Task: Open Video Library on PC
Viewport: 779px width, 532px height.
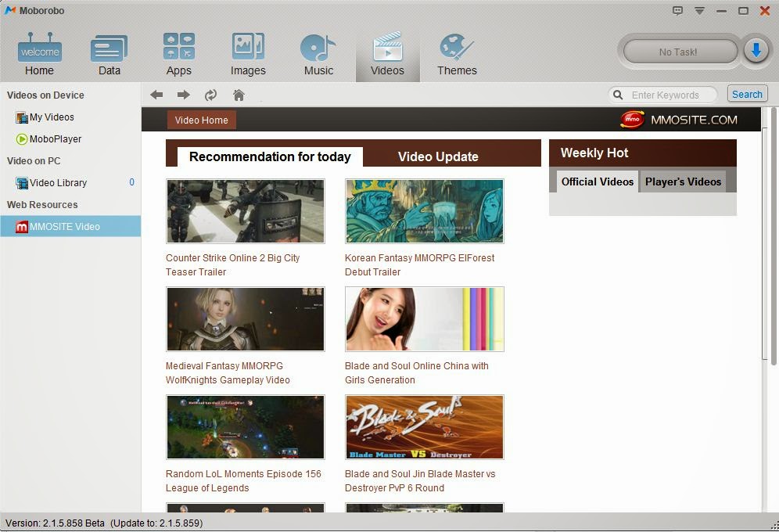Action: 51,183
